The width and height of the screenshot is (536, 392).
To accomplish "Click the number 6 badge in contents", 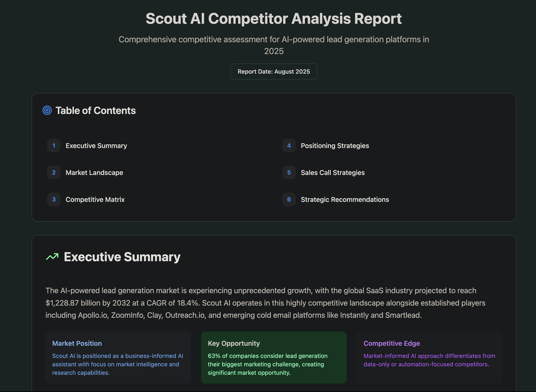I will coord(289,200).
